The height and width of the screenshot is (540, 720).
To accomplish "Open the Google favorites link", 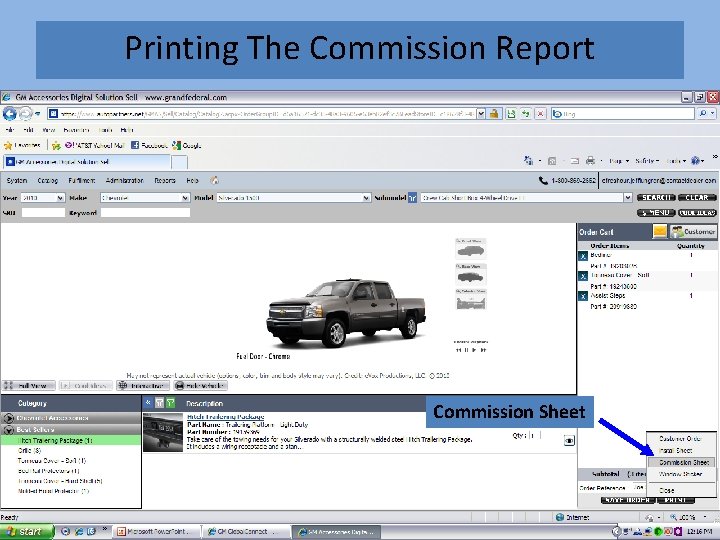I will (x=186, y=146).
